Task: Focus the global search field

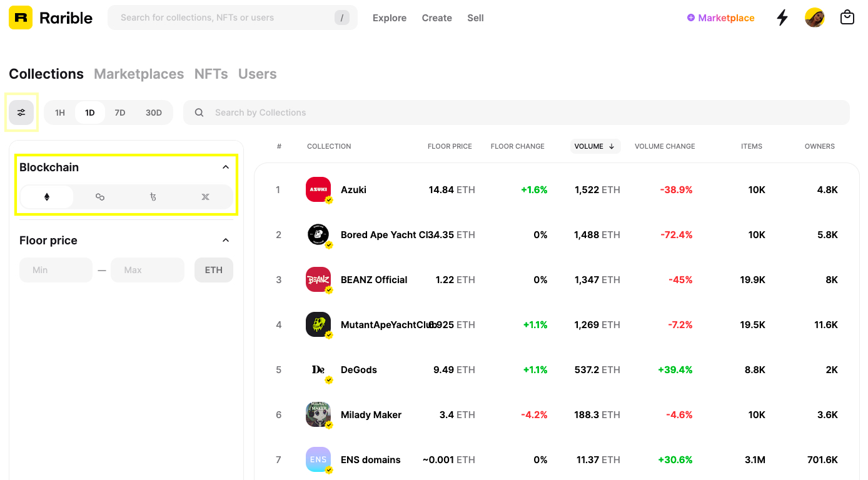Action: point(233,17)
